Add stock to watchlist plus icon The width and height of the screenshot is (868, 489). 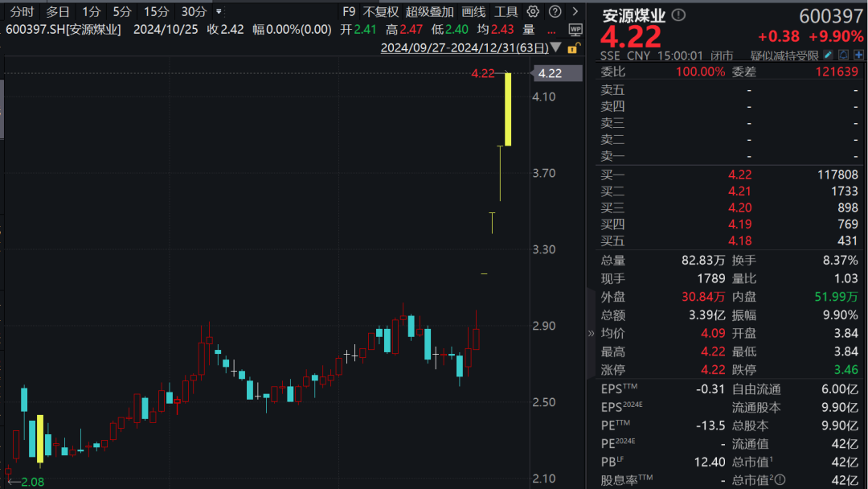coord(858,55)
